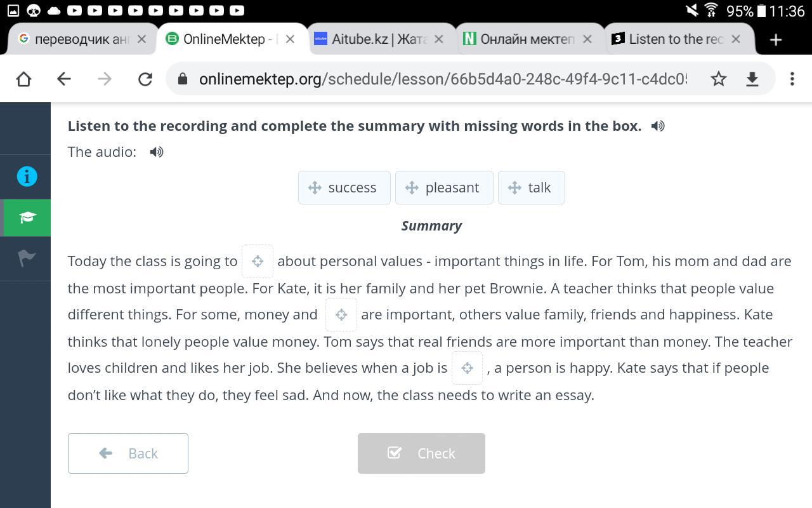This screenshot has width=812, height=508.
Task: Select the 'success' word chip
Action: point(344,188)
